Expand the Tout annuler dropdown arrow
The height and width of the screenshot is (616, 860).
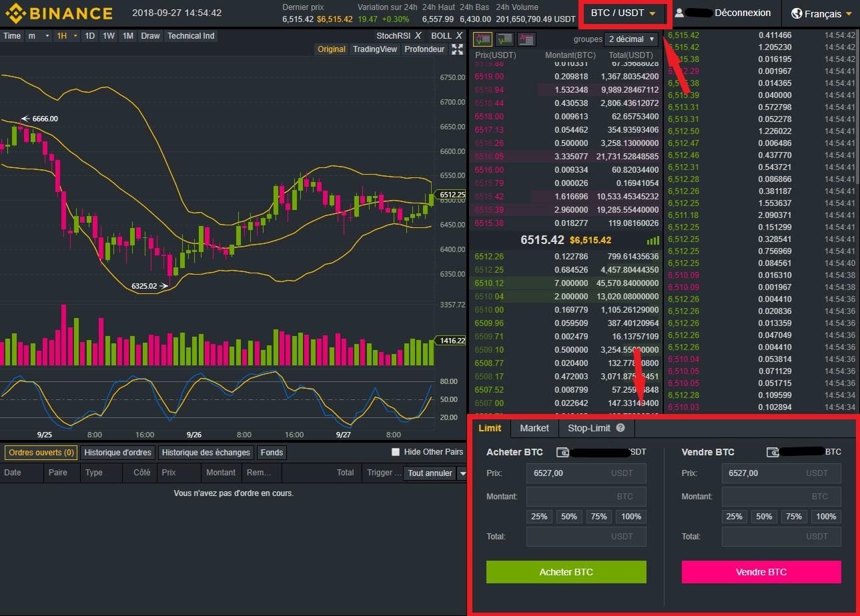461,473
